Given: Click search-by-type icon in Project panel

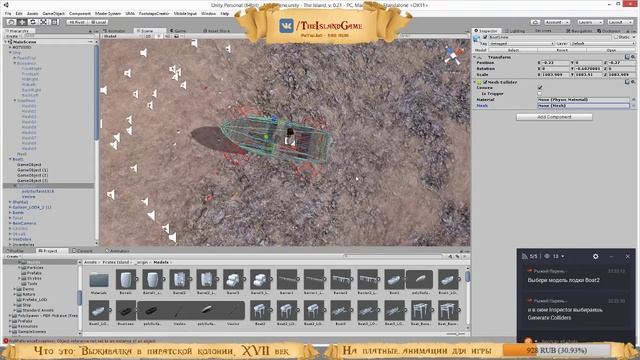Looking at the screenshot, I should pos(450,256).
